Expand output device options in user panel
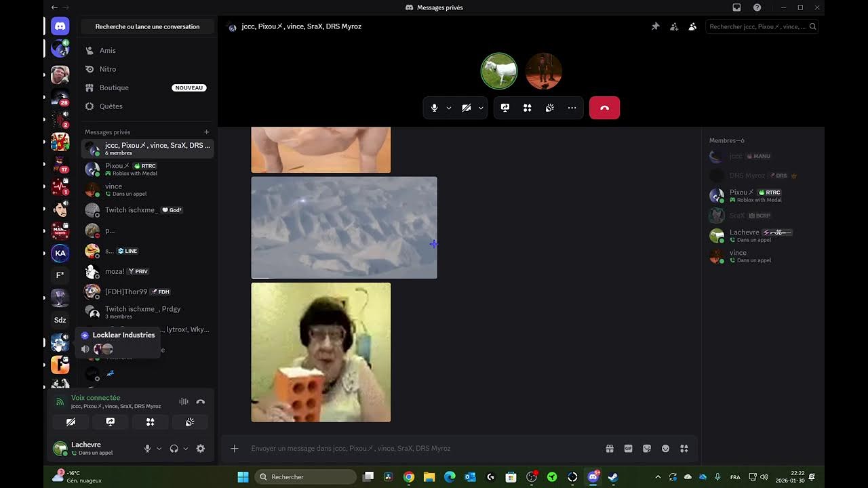Screen dimensions: 868x488 186,449
